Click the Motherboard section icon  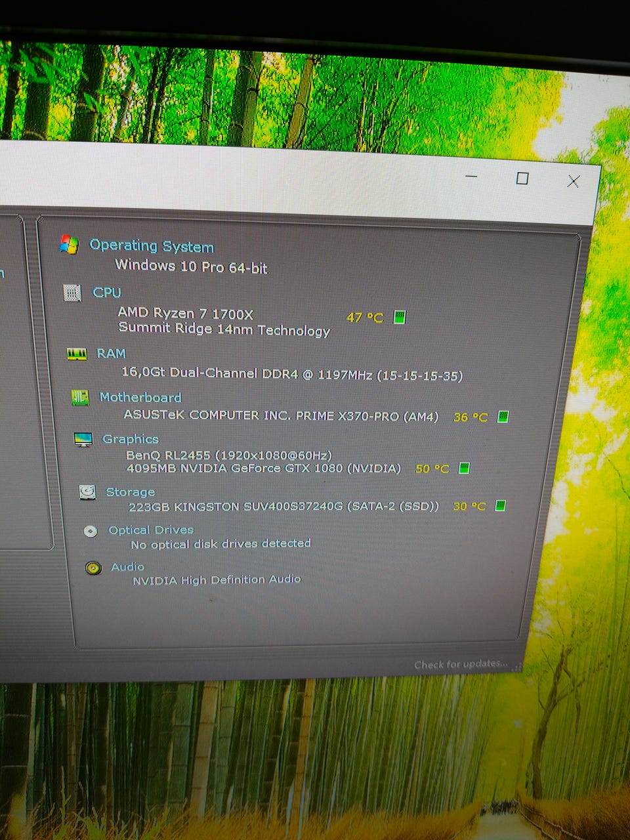pos(80,398)
